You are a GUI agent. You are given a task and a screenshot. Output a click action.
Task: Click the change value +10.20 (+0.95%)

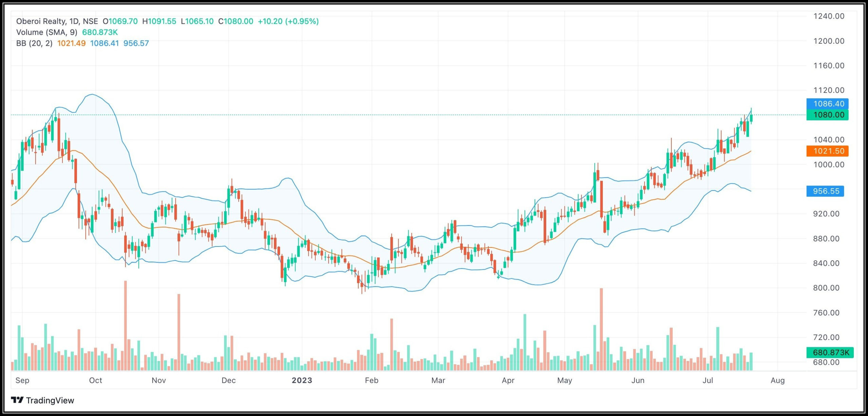[x=288, y=21]
